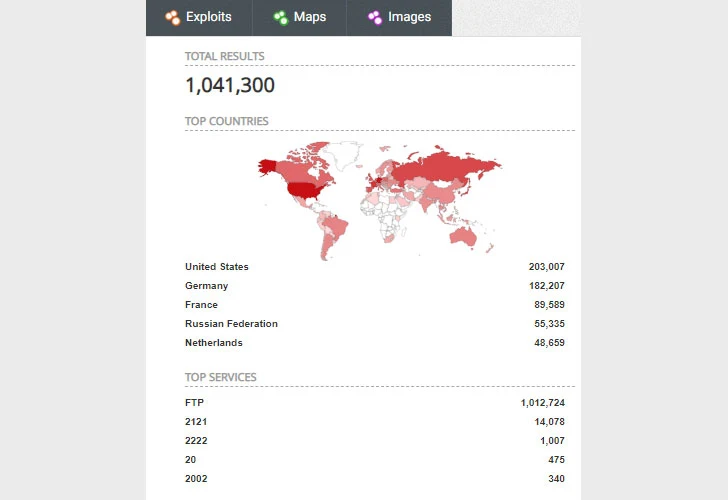Select the 2121 service entry
The width and height of the screenshot is (728, 500).
(x=196, y=422)
